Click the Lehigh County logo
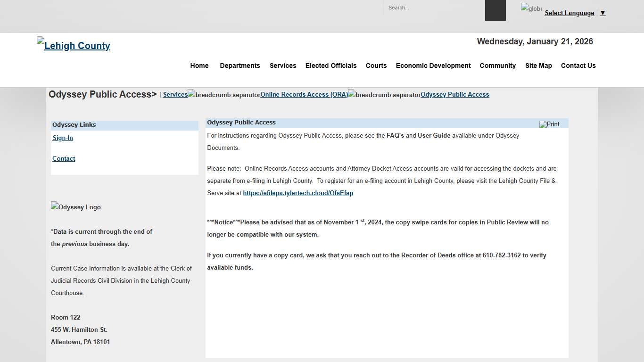The width and height of the screenshot is (644, 362). pyautogui.click(x=74, y=45)
